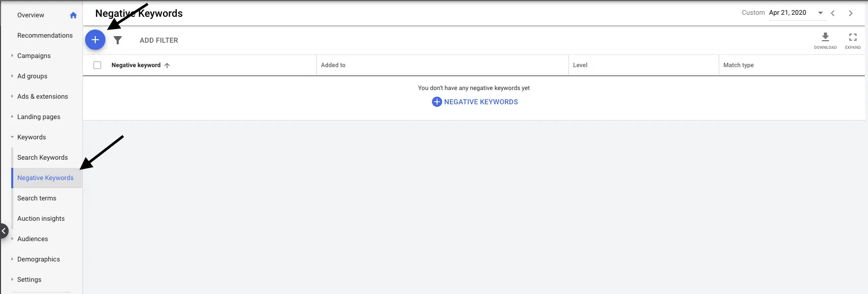Download the negative keywords table

825,41
